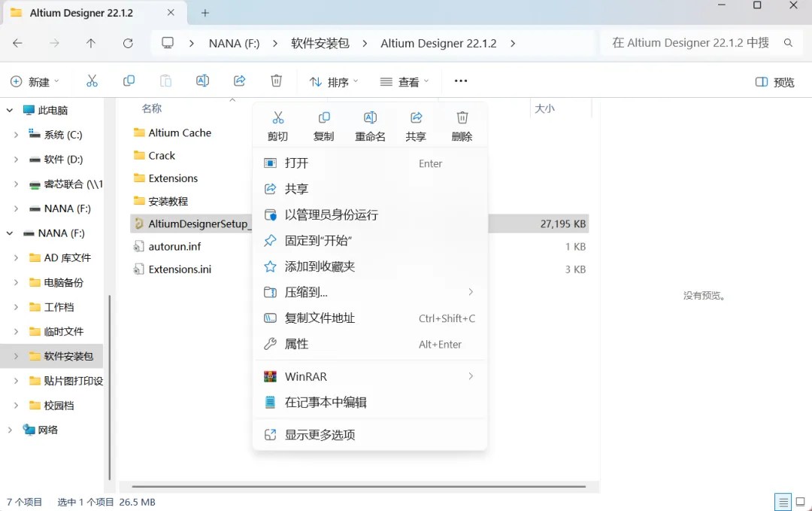The width and height of the screenshot is (812, 511).
Task: Expand the 软件 (D:) drive node
Action: click(x=16, y=159)
